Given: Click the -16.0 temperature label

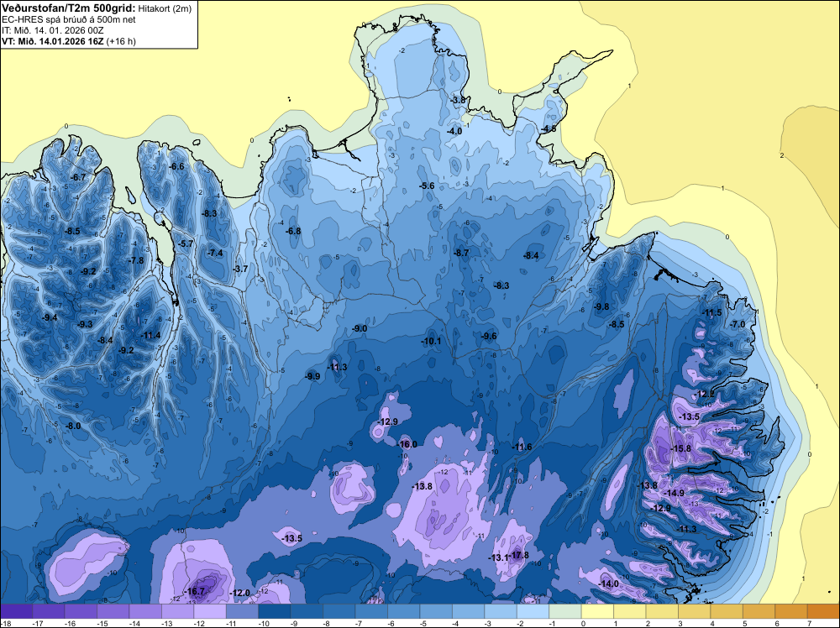Looking at the screenshot, I should (x=407, y=444).
